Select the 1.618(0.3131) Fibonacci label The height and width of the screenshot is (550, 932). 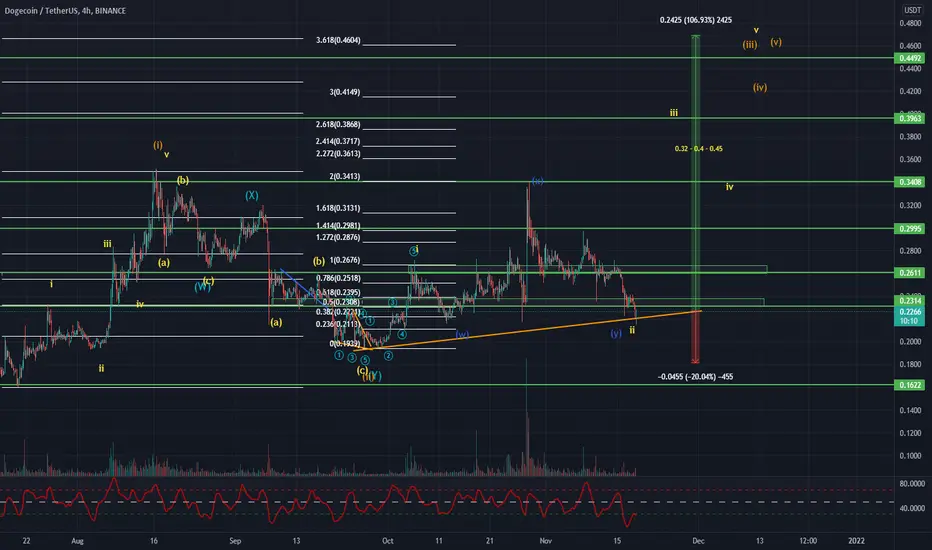point(338,209)
